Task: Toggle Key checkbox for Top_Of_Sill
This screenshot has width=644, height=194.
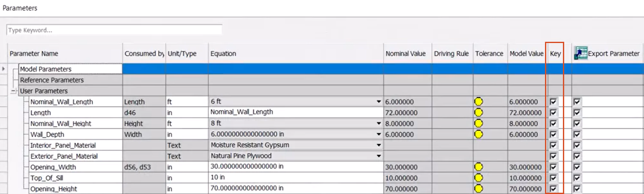Action: pyautogui.click(x=554, y=178)
